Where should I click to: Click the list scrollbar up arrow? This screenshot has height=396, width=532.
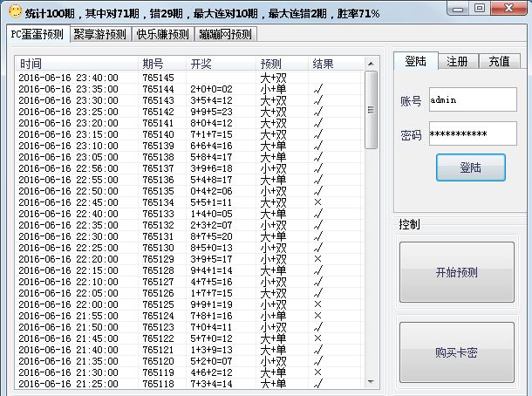tap(371, 64)
